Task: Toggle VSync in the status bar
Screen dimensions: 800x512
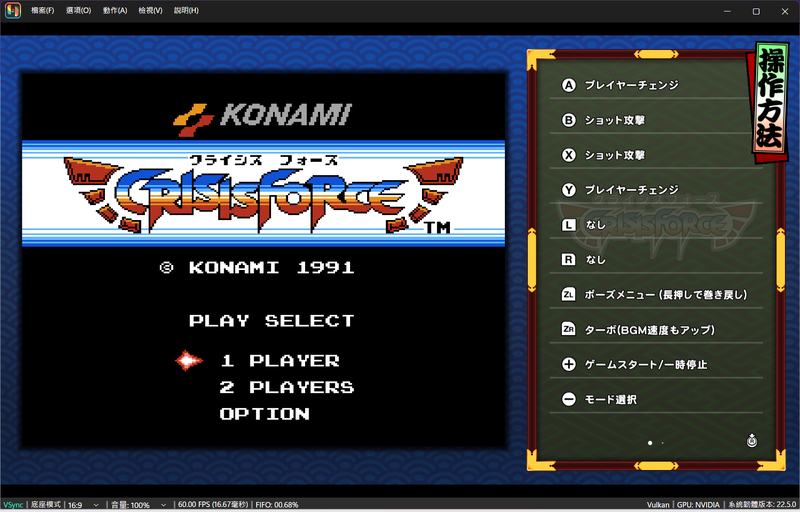Action: tap(12, 505)
